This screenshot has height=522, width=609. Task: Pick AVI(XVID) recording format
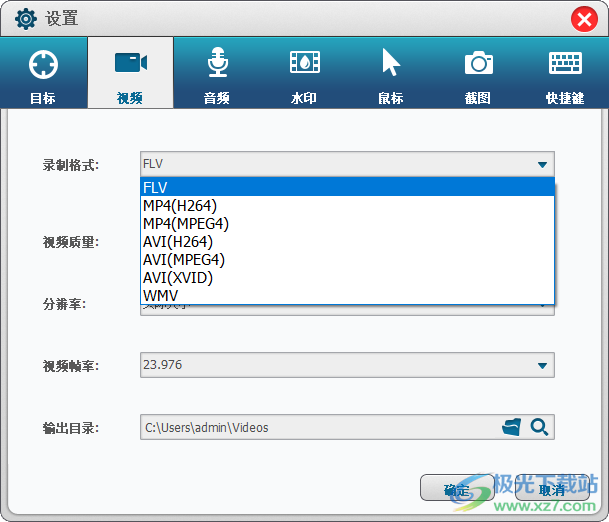tap(347, 278)
